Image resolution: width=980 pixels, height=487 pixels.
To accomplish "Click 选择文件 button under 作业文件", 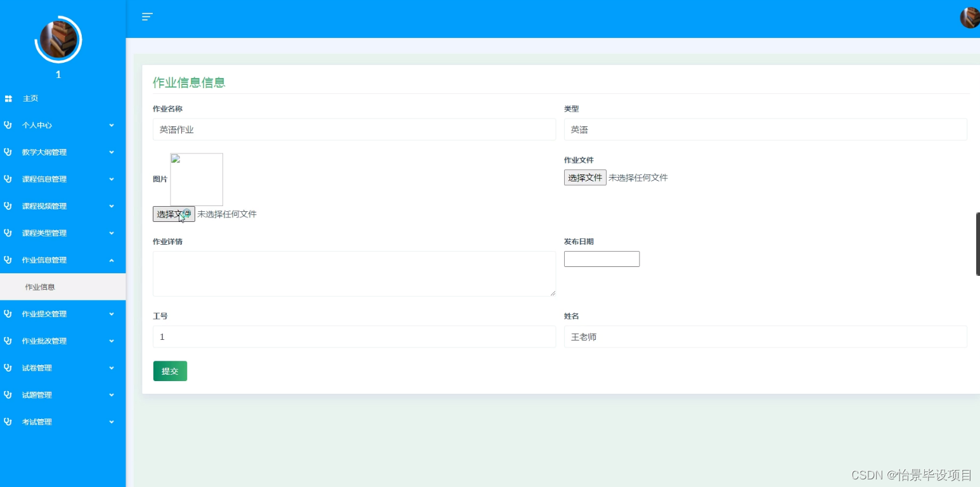I will click(585, 178).
